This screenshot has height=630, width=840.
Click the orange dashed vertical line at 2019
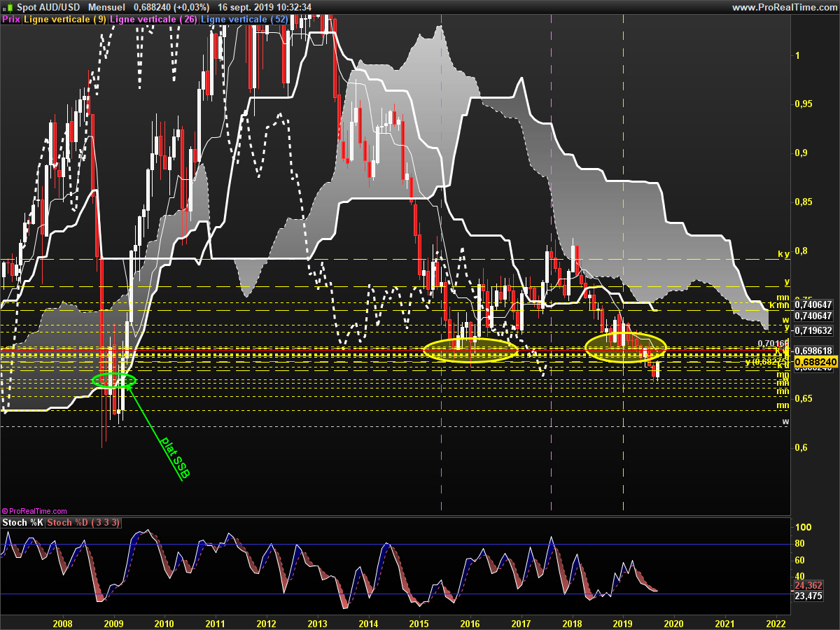tap(623, 266)
